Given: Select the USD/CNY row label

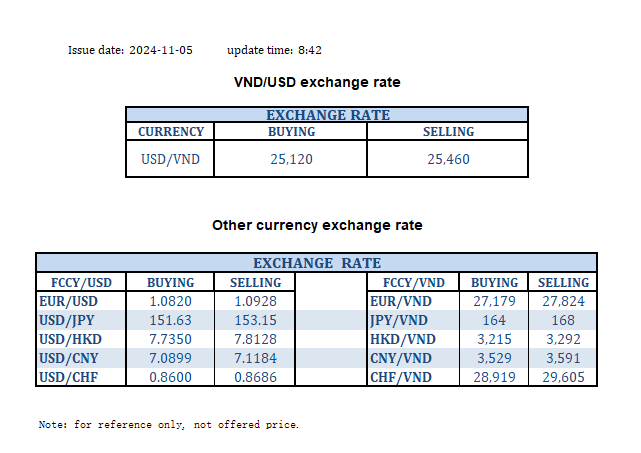Looking at the screenshot, I should pos(68,357).
